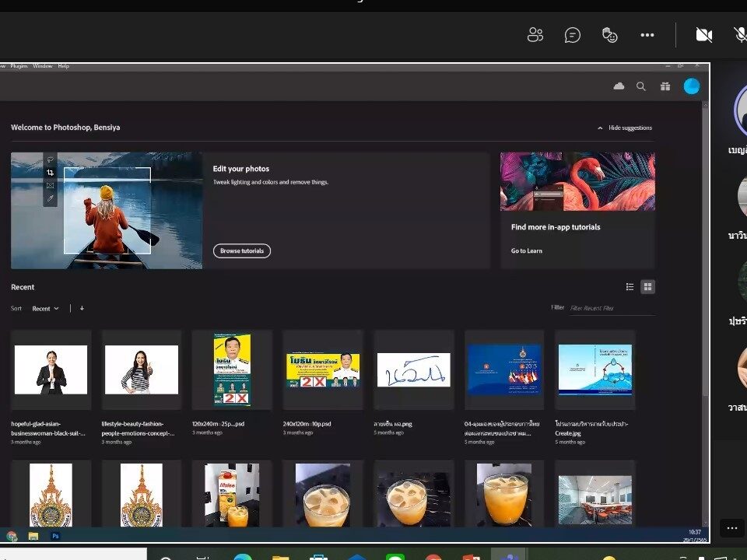Viewport: 747px width, 560px height.
Task: Open the meeting participants panel
Action: coord(535,35)
